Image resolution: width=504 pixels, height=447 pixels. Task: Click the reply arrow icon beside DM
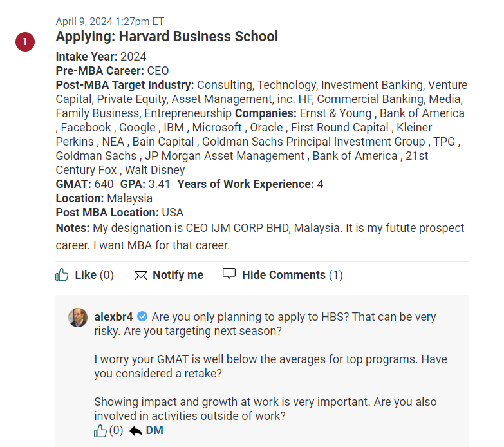pos(135,431)
